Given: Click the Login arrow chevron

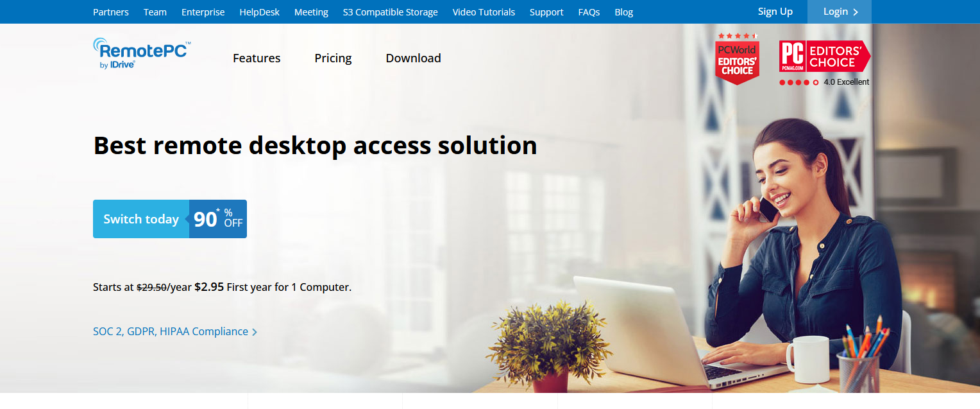Looking at the screenshot, I should [856, 12].
